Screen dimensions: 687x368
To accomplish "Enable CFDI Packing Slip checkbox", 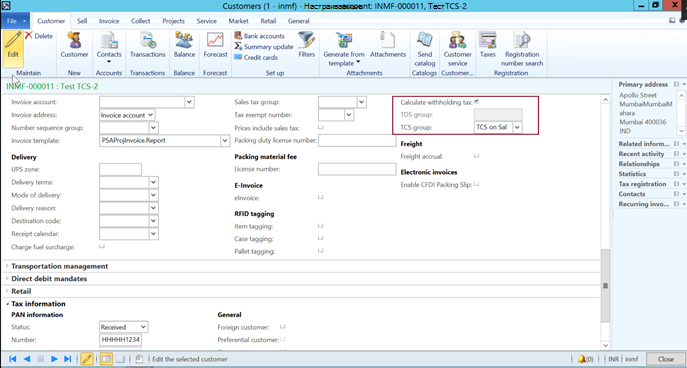I will click(x=476, y=184).
